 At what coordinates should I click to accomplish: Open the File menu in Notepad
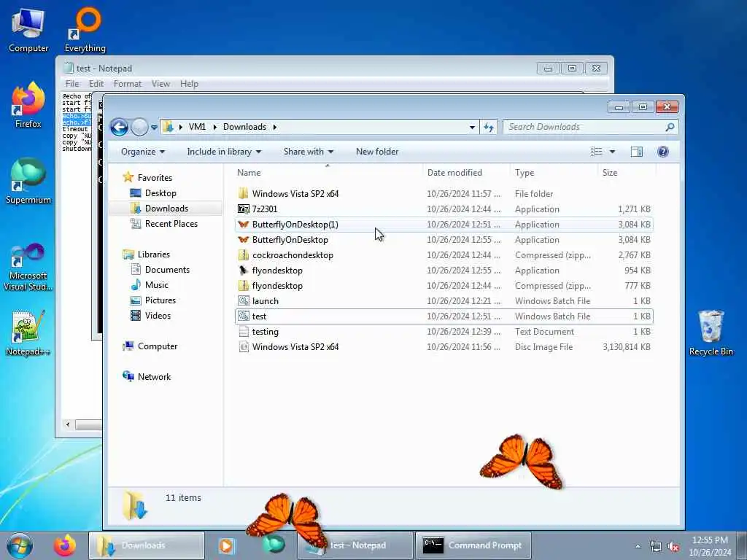[x=72, y=84]
